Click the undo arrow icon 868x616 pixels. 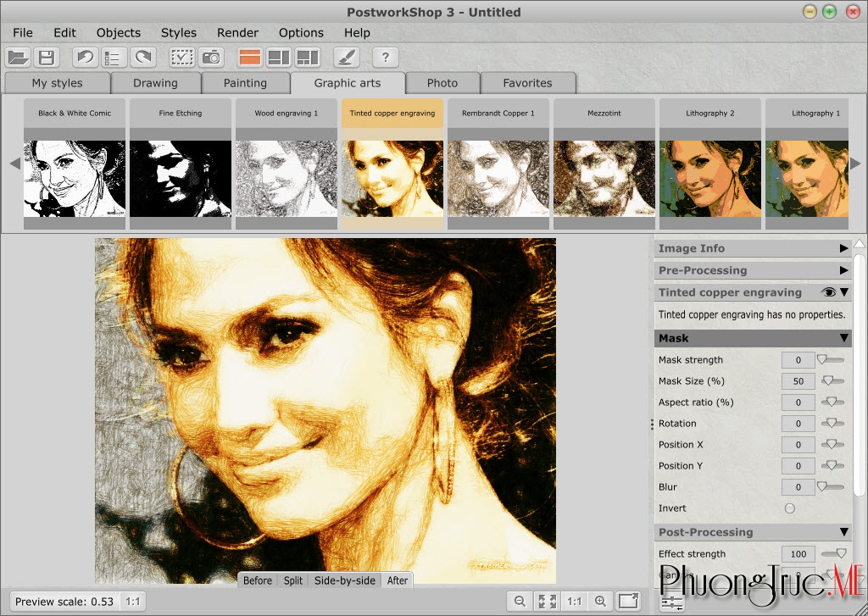[85, 58]
